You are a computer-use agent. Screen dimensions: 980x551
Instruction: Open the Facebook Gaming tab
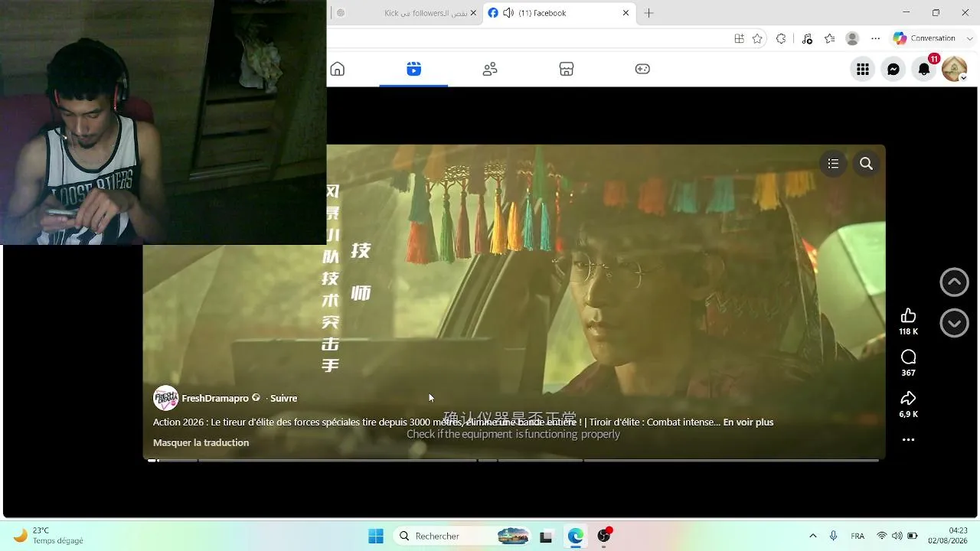click(642, 70)
